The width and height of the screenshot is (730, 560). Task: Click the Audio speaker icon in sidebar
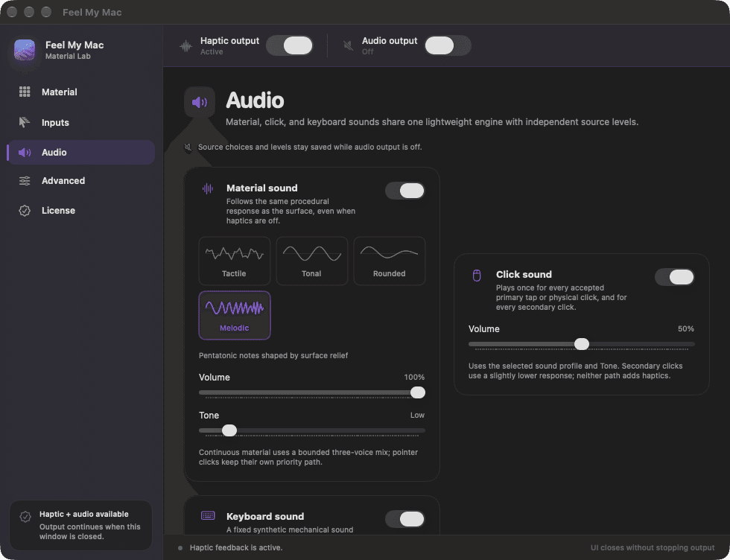click(25, 152)
